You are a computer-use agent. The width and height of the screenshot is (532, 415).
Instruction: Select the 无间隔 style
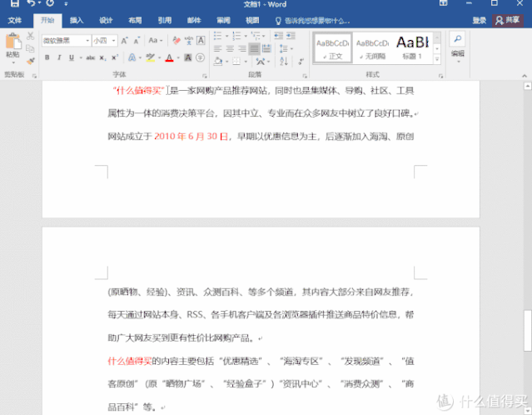372,47
